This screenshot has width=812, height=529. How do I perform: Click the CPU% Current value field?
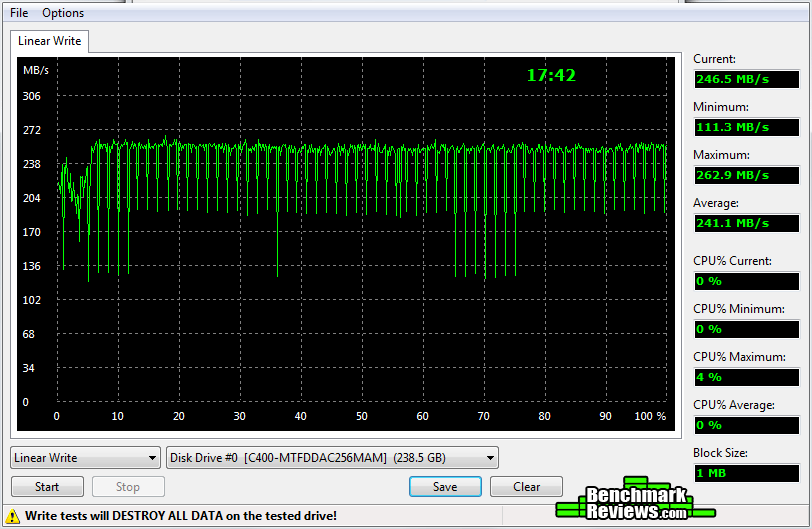pyautogui.click(x=747, y=281)
